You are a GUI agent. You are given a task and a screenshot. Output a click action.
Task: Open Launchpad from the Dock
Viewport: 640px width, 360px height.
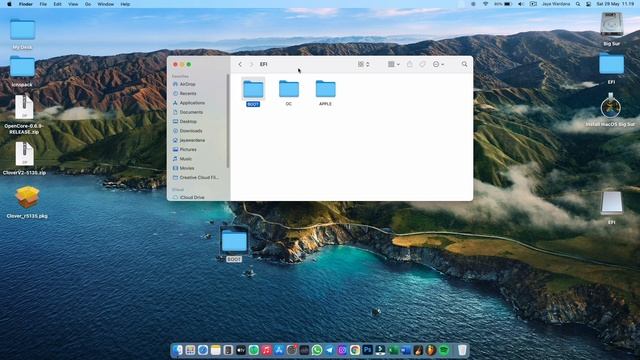pyautogui.click(x=190, y=350)
